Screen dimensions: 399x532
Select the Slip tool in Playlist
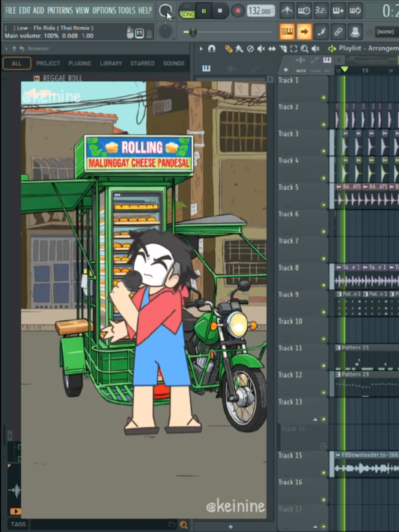click(272, 49)
